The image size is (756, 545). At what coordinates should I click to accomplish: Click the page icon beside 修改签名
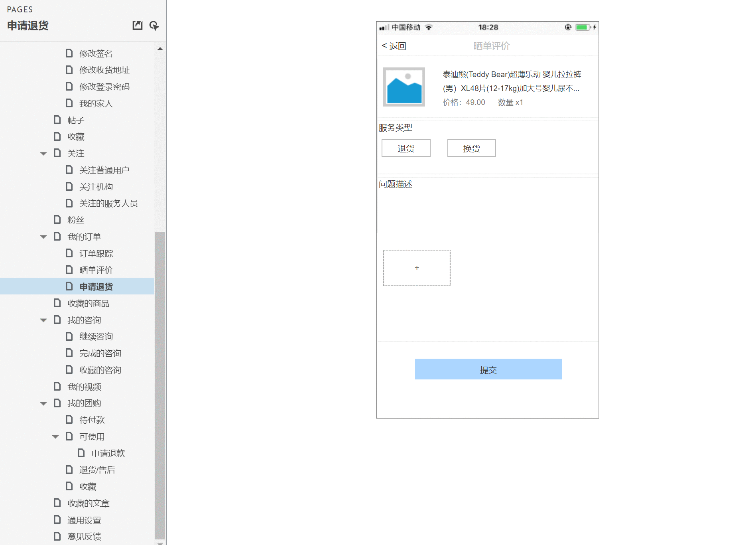[x=69, y=53]
